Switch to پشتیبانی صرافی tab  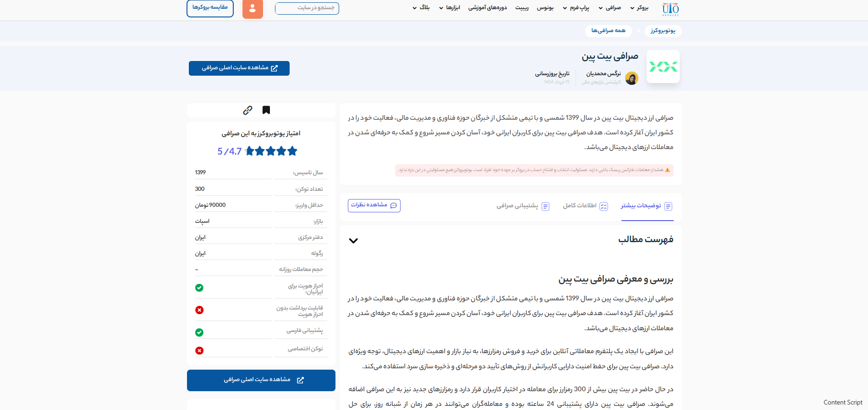[x=523, y=206]
